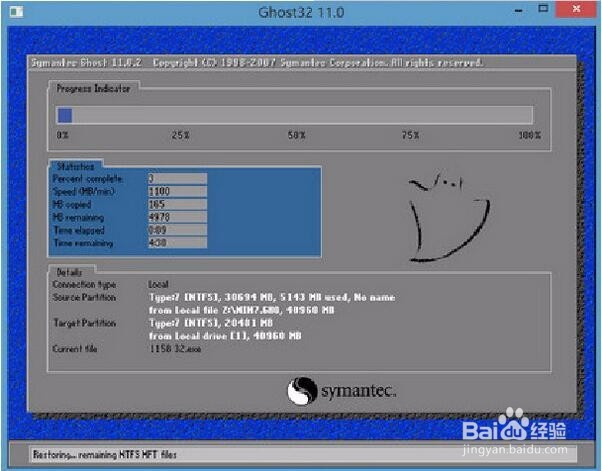Click the Symantec yin-yang logo icon
602x471 pixels.
(x=301, y=391)
